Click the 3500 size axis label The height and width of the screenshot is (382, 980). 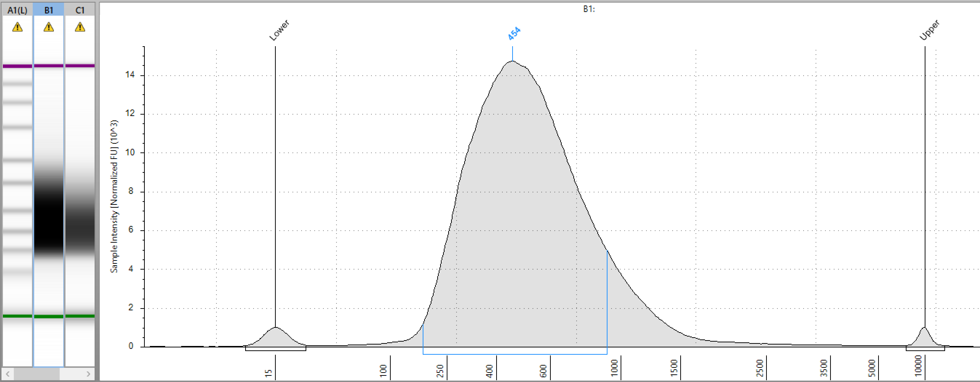coord(824,368)
